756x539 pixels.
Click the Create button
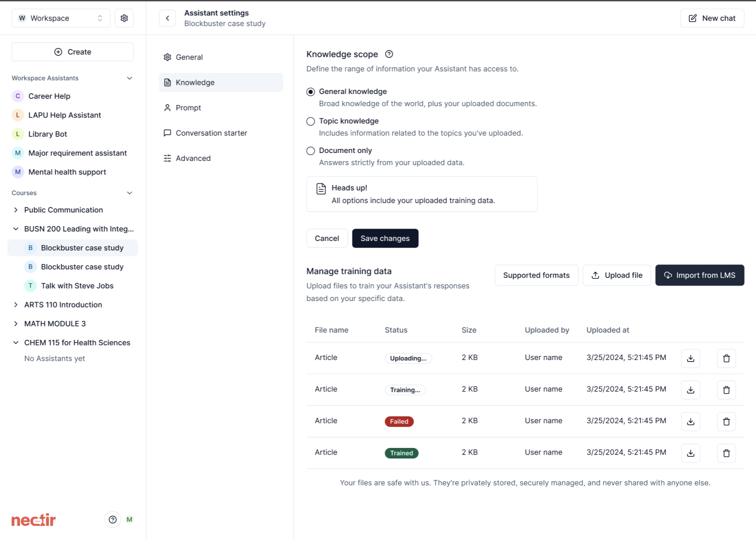[72, 52]
